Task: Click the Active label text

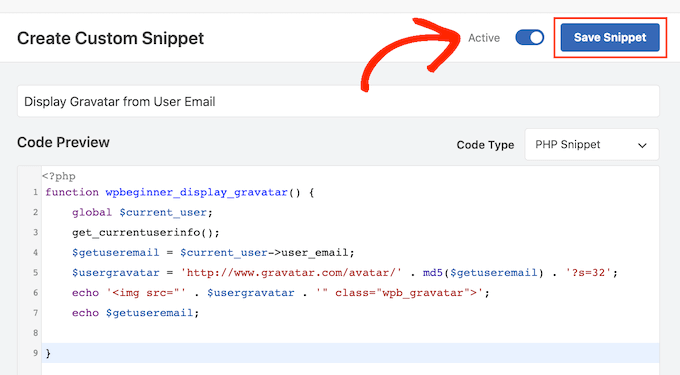Action: pyautogui.click(x=484, y=38)
